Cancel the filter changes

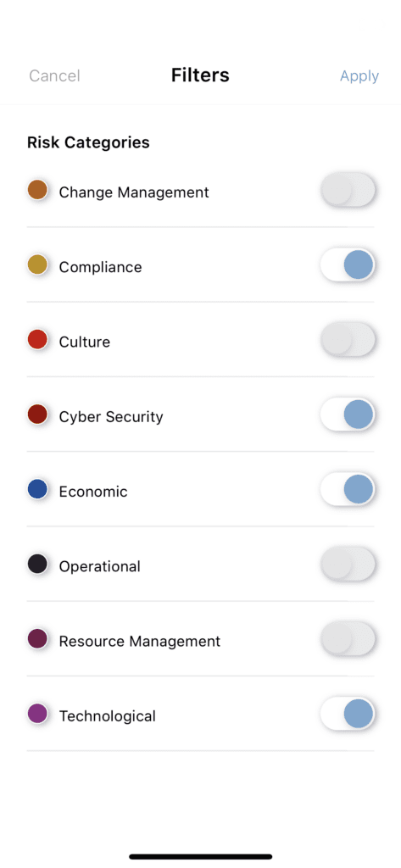pyautogui.click(x=54, y=75)
